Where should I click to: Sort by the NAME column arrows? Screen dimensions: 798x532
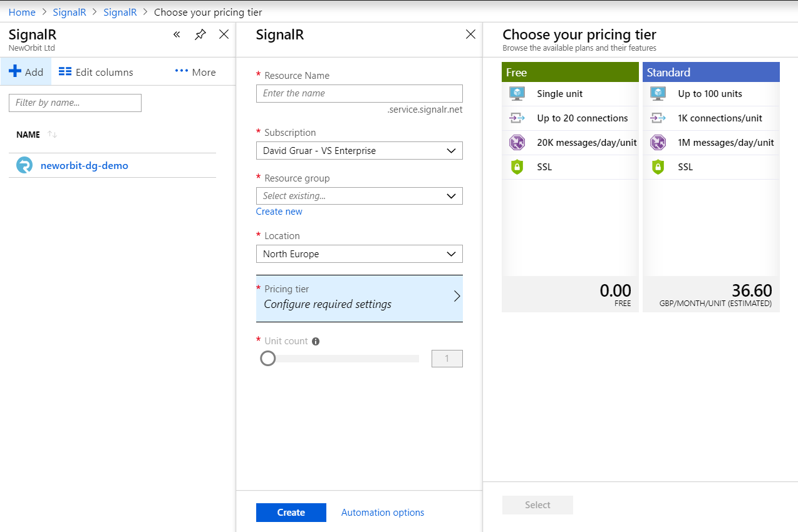pyautogui.click(x=52, y=135)
